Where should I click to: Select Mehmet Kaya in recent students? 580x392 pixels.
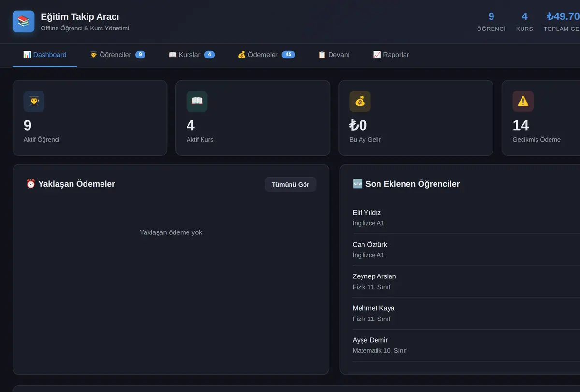tap(374, 308)
